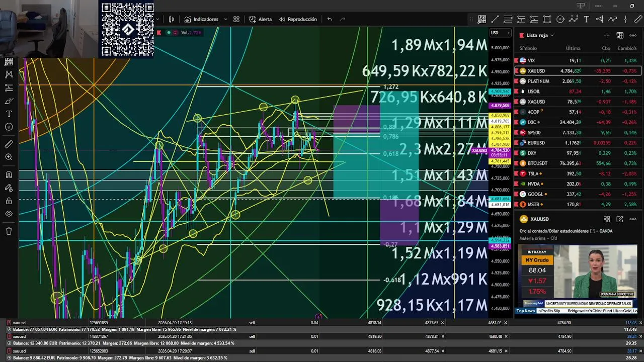This screenshot has width=644, height=362.
Task: Select VIX in the watchlist
Action: 578,60
